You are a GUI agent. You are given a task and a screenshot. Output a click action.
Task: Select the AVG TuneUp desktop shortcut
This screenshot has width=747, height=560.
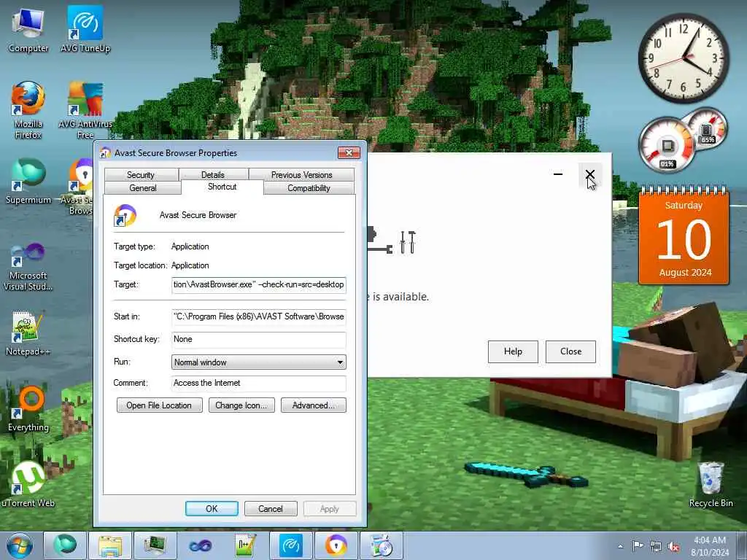tap(85, 29)
